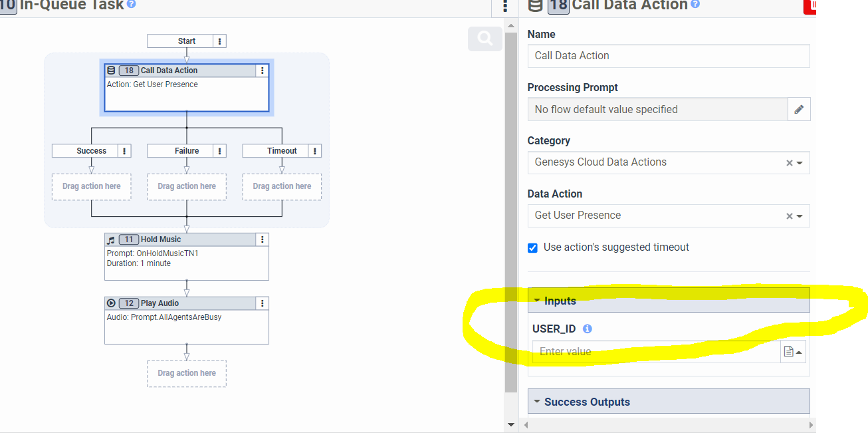Clear the Category selection with X

pyautogui.click(x=789, y=163)
